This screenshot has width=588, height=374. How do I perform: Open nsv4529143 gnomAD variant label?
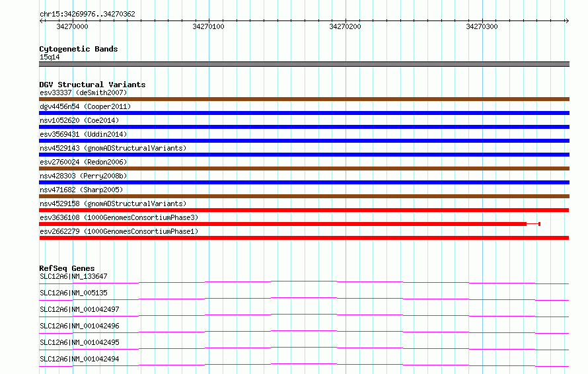[x=113, y=148]
